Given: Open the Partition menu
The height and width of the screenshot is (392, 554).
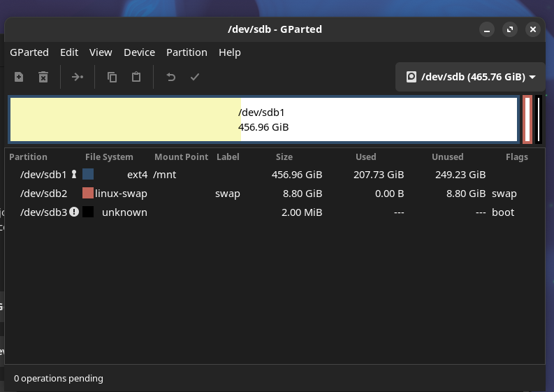Looking at the screenshot, I should pos(187,52).
